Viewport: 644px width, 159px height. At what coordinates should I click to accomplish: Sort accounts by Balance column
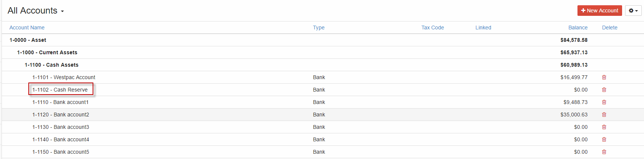coord(578,28)
